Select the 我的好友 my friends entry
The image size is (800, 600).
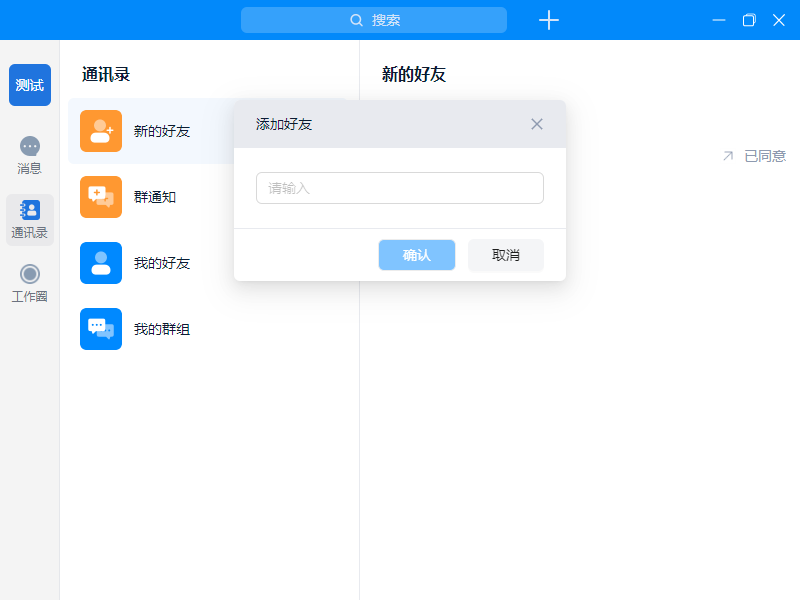(x=162, y=263)
